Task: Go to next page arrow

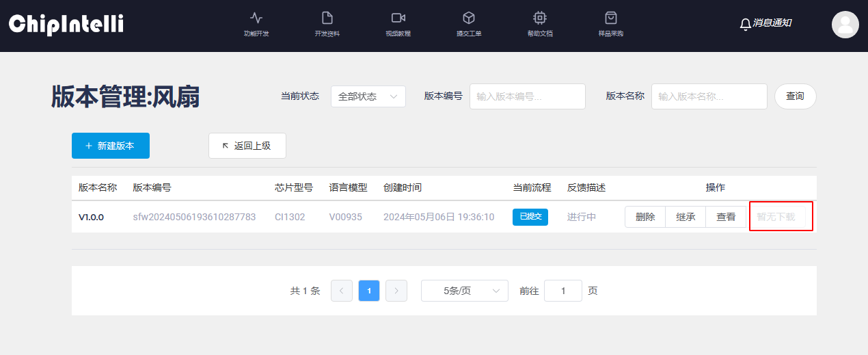Action: tap(396, 291)
